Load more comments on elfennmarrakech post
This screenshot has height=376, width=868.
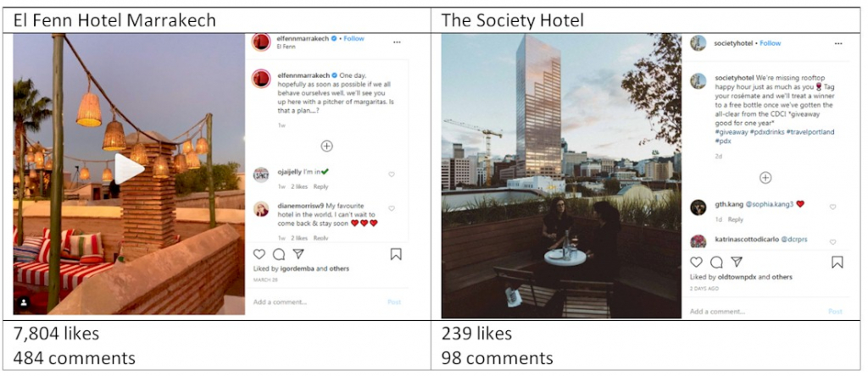pyautogui.click(x=326, y=146)
